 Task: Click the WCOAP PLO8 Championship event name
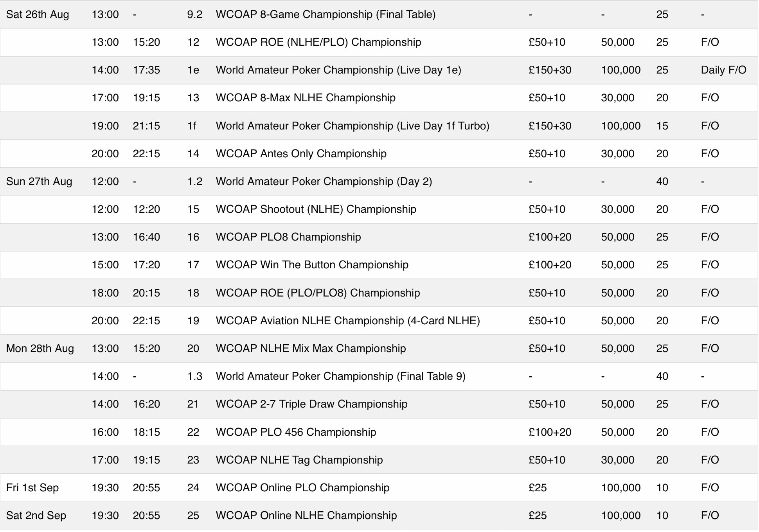(x=288, y=237)
